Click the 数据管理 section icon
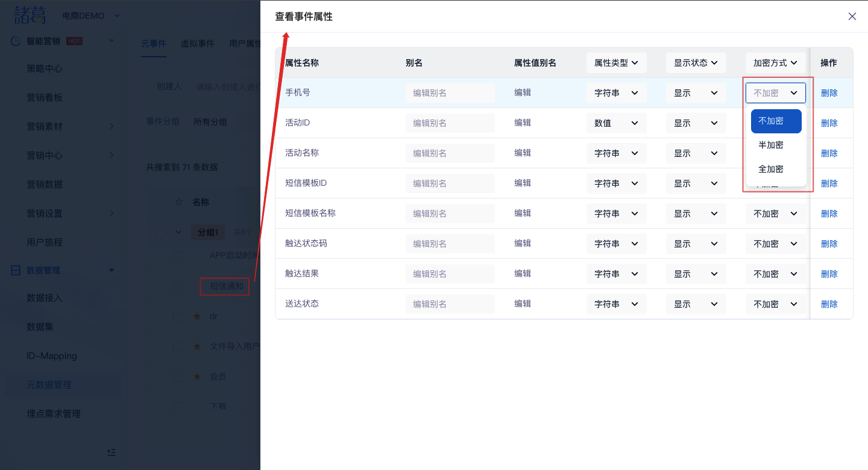Screen dimensions: 868x470 tap(16, 270)
